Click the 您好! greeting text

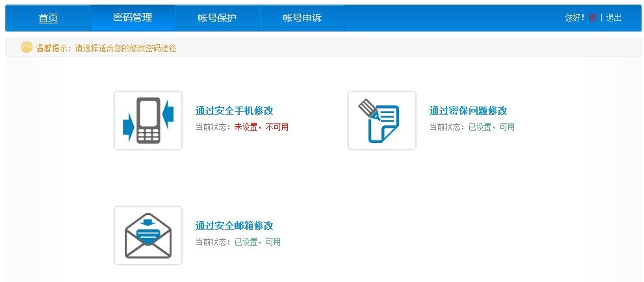click(x=575, y=18)
